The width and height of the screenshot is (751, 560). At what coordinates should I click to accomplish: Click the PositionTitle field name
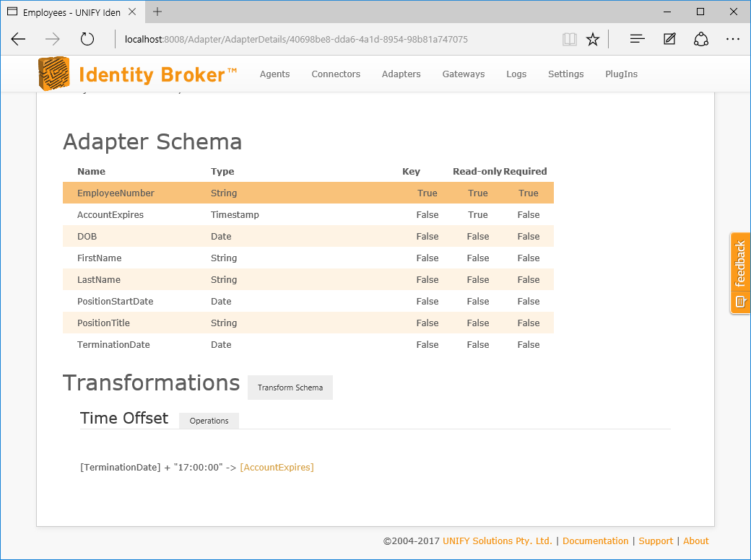[103, 323]
